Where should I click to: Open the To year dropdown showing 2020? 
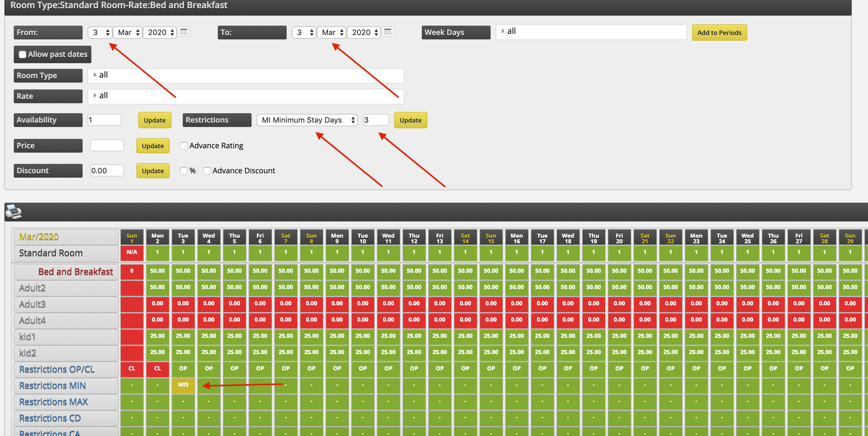[364, 32]
